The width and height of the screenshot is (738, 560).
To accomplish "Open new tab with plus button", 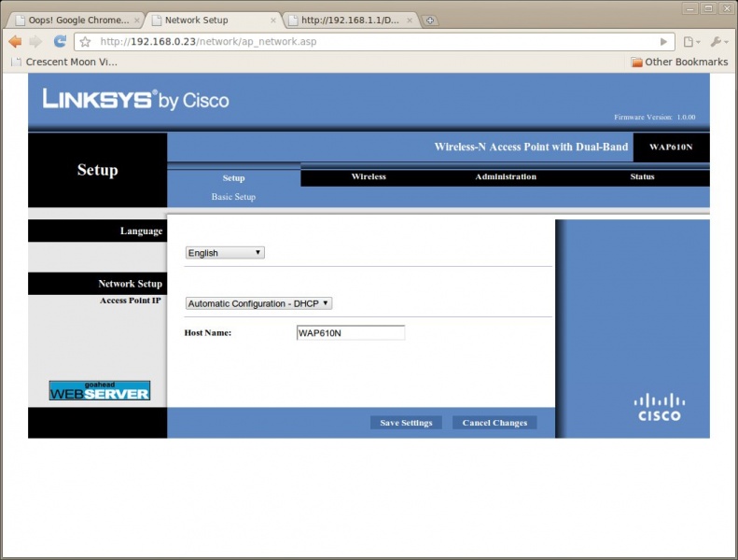I will [430, 21].
